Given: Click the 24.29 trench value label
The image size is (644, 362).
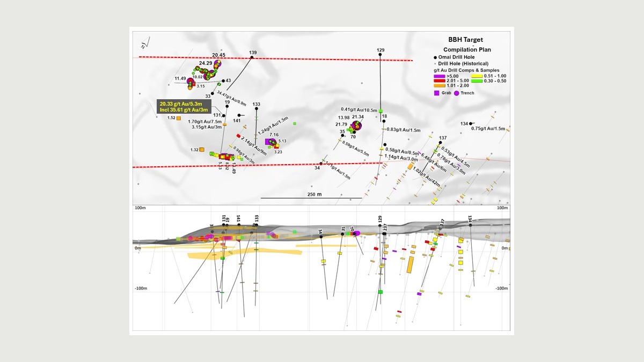Looking at the screenshot, I should [x=206, y=63].
